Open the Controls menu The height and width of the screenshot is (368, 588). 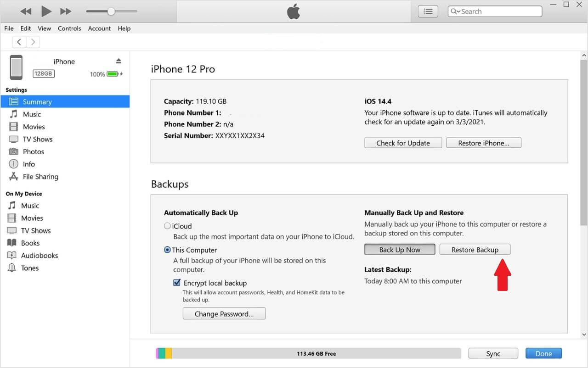point(69,28)
